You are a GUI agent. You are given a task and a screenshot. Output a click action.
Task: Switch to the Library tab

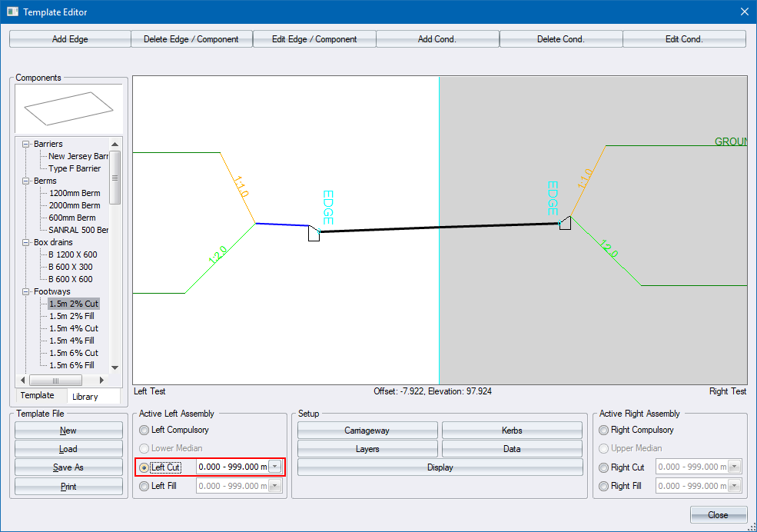tap(85, 397)
